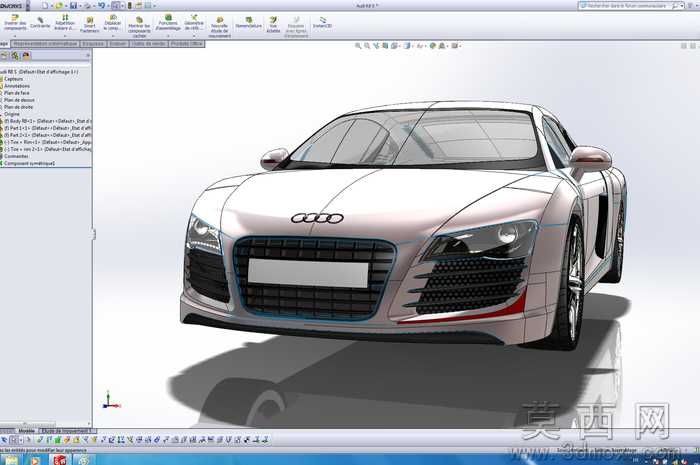Select Part 2<1> component in tree
Viewport: 700px width, 465px height.
46,135
